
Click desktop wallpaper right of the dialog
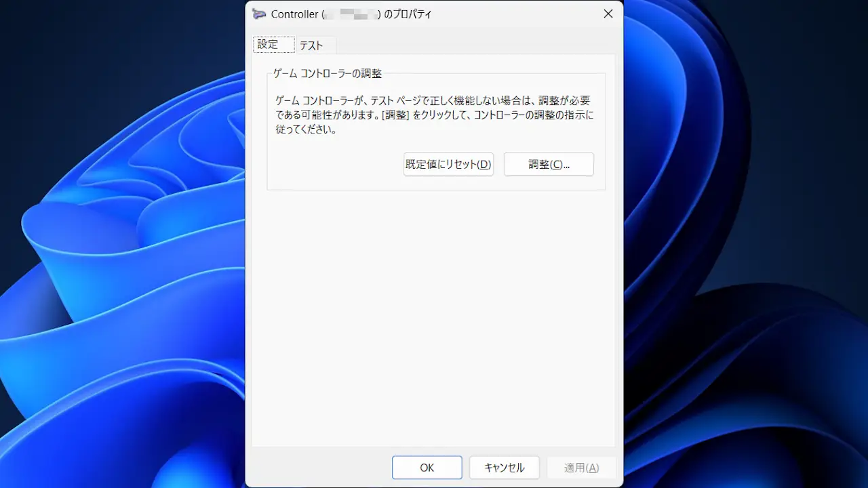pos(746,244)
